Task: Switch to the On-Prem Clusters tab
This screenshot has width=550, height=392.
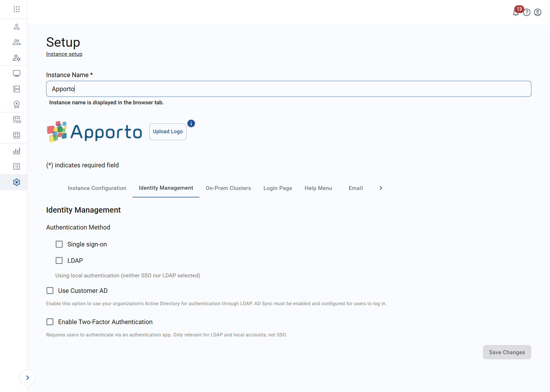Action: tap(228, 188)
